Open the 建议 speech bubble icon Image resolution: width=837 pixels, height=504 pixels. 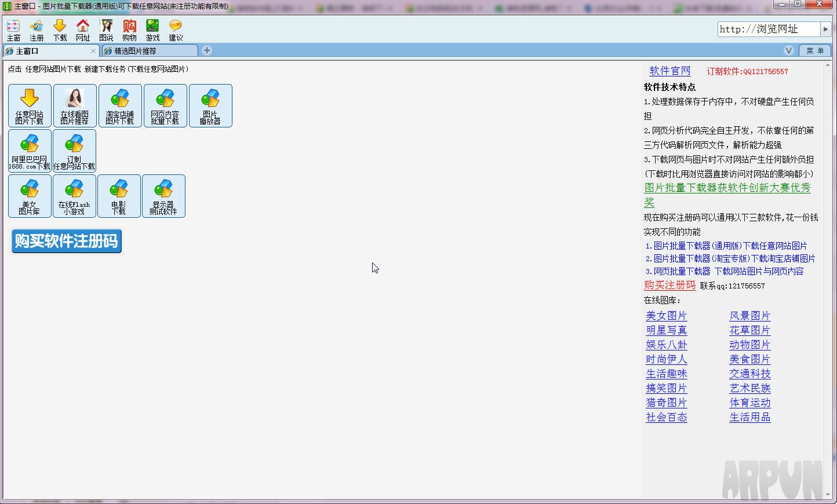(176, 30)
